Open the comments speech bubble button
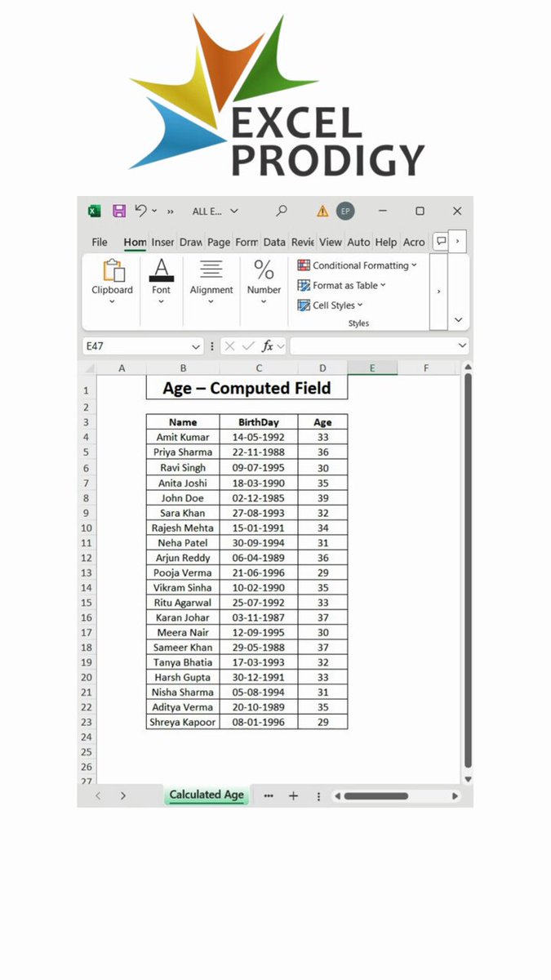The image size is (551, 980). click(441, 241)
